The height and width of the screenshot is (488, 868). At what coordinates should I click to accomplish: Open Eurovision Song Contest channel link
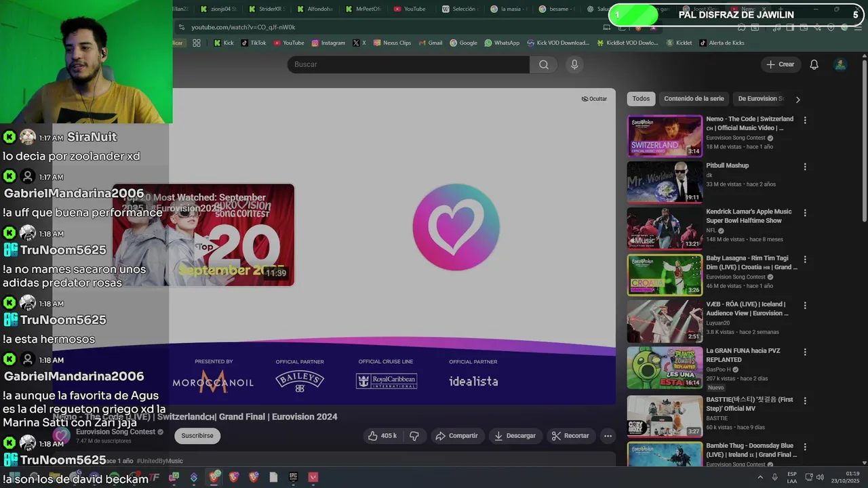[115, 432]
